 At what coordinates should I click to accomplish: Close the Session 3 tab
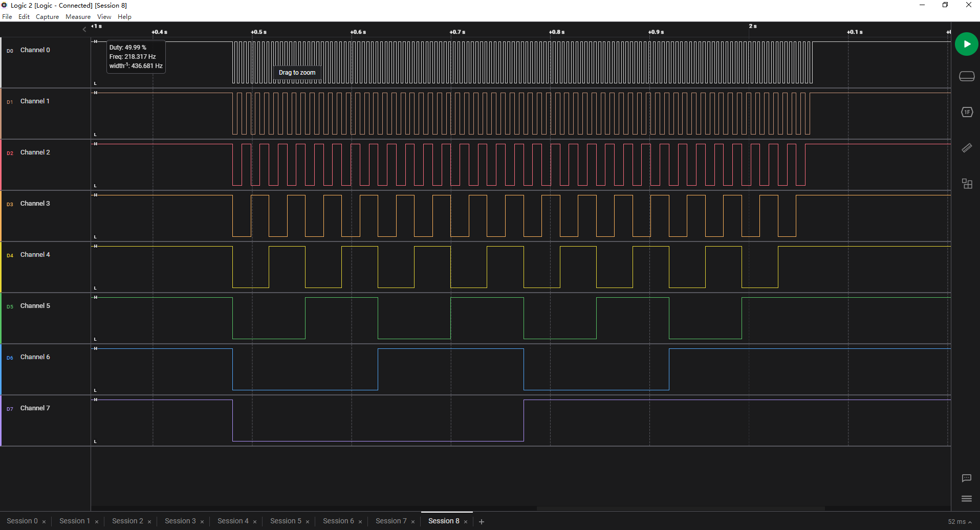point(202,522)
